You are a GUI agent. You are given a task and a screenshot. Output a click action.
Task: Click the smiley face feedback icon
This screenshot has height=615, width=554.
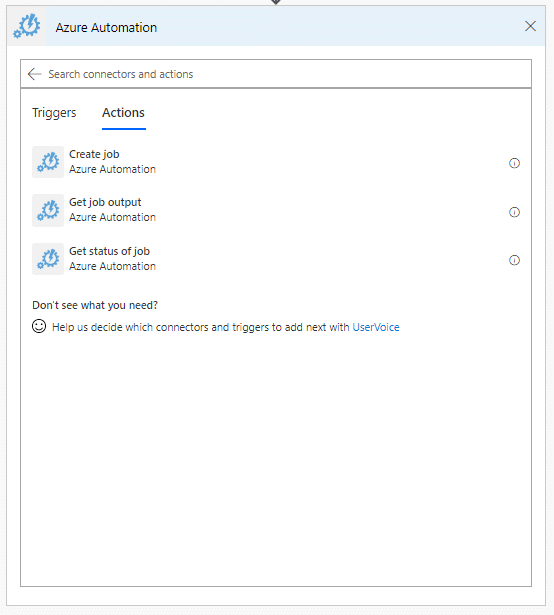[x=39, y=326]
